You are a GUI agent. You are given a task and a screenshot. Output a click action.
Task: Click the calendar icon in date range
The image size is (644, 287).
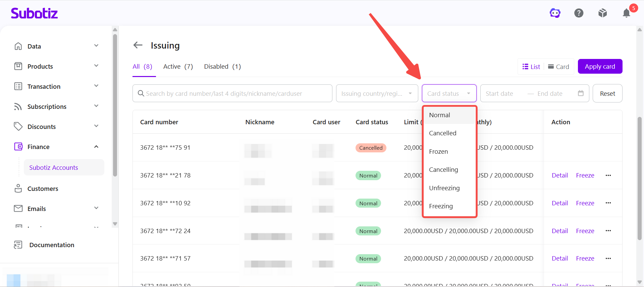click(x=581, y=93)
